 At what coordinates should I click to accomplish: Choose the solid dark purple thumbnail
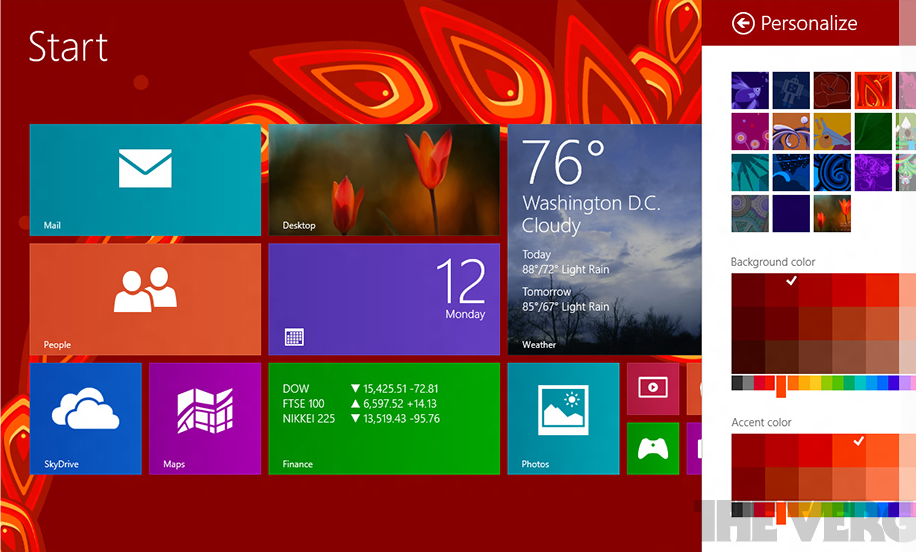(x=791, y=213)
